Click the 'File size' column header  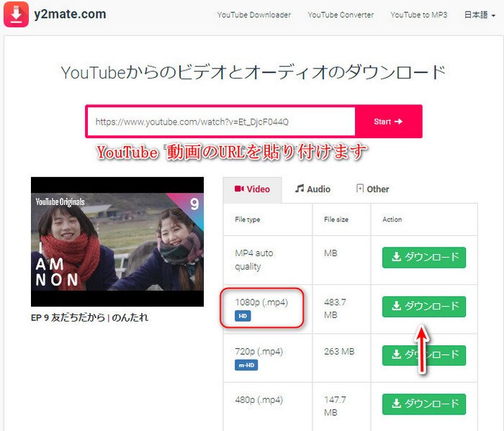[x=336, y=219]
